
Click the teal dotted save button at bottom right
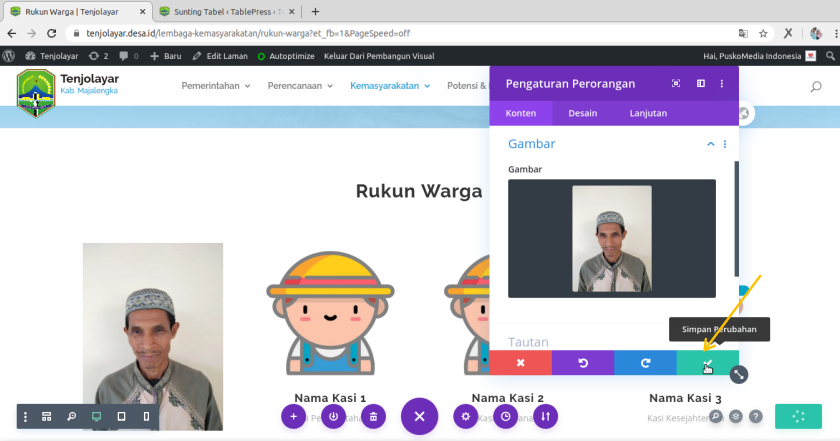click(798, 416)
